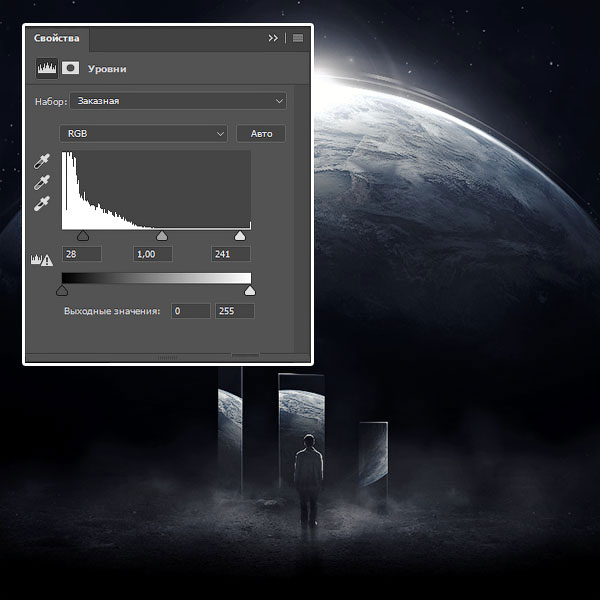Click the highlight input field showing 241
The width and height of the screenshot is (600, 600).
click(x=231, y=254)
